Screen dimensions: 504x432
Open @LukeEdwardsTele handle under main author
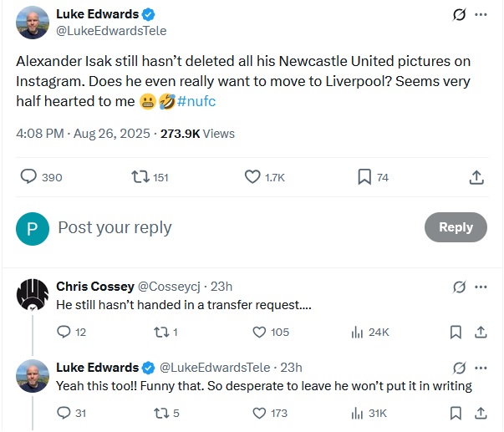point(111,31)
